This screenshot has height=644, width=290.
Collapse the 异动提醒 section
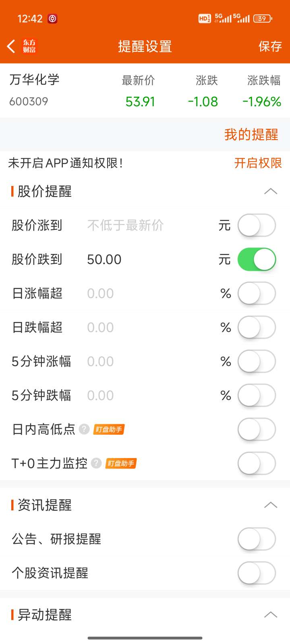pyautogui.click(x=271, y=615)
